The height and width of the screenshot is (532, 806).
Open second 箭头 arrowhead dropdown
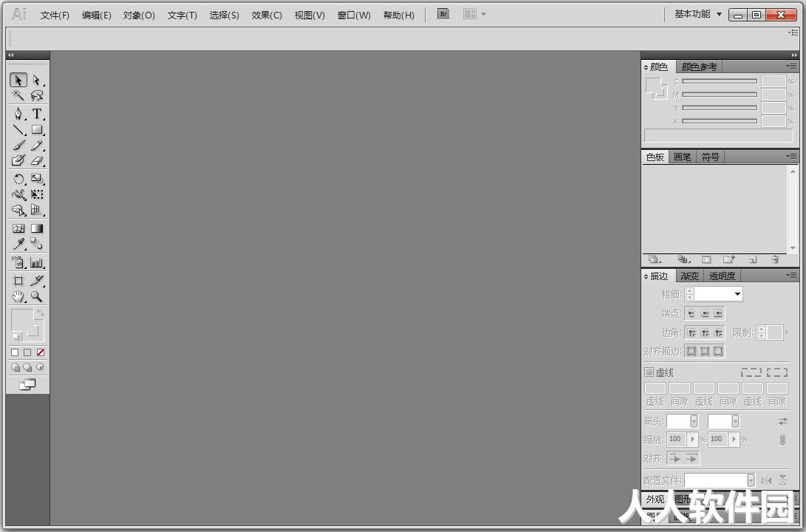(x=736, y=421)
